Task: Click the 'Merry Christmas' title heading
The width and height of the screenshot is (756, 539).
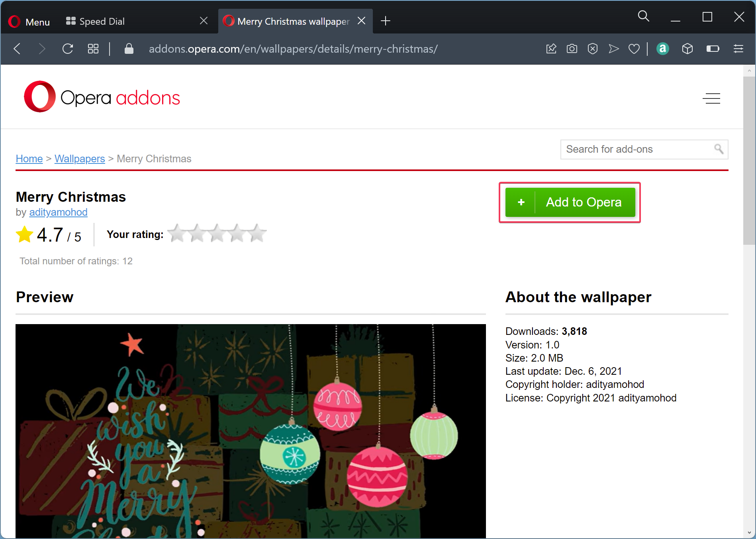Action: 71,197
